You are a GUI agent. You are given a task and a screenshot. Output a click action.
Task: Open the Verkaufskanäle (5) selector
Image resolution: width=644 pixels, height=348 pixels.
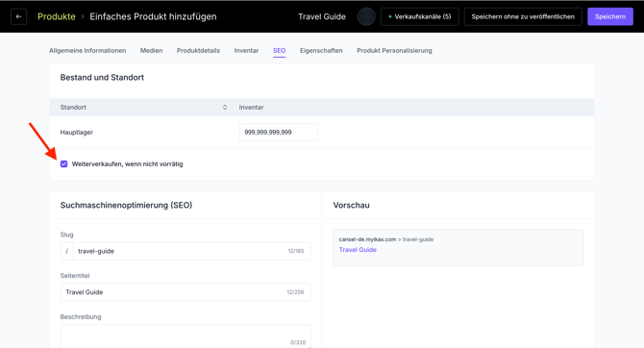coord(420,17)
